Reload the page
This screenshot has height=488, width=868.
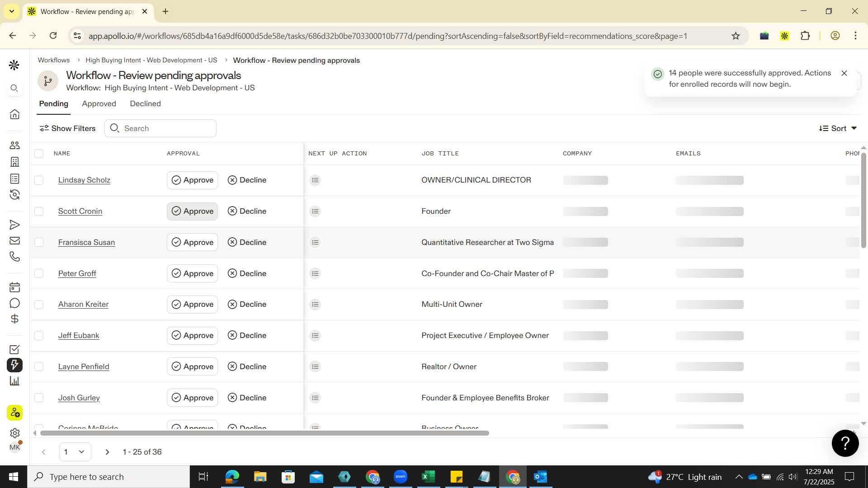pos(53,36)
